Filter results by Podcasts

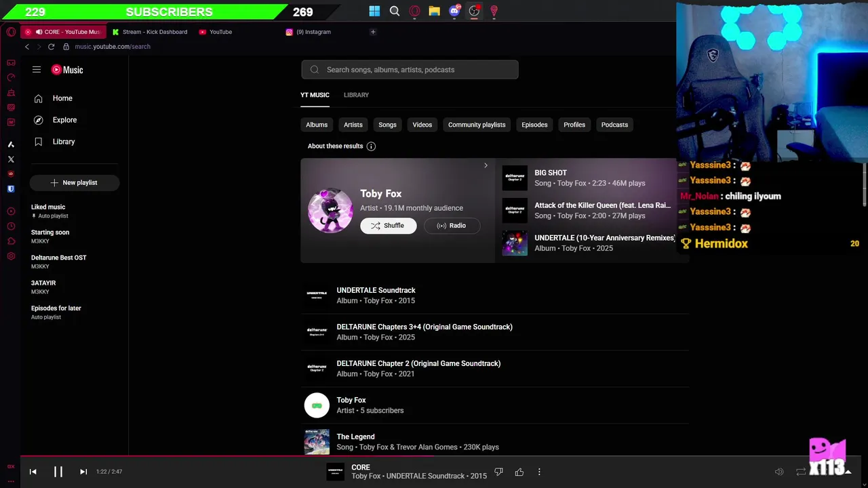point(614,125)
